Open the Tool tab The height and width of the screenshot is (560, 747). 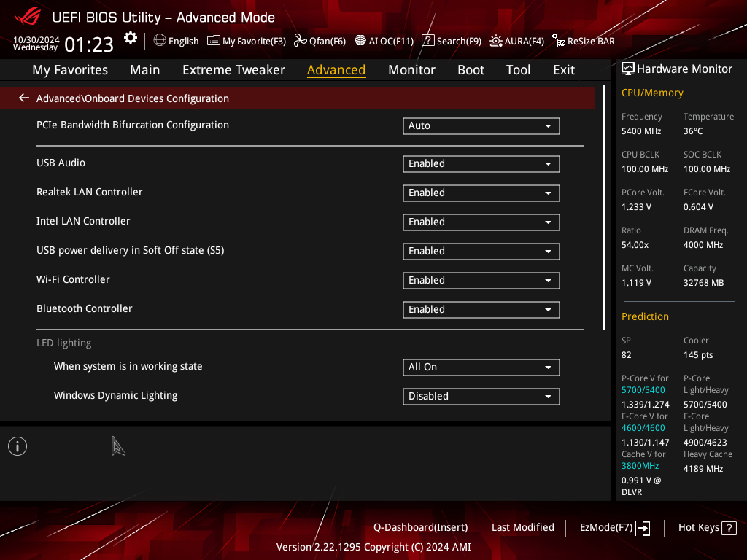coord(519,70)
